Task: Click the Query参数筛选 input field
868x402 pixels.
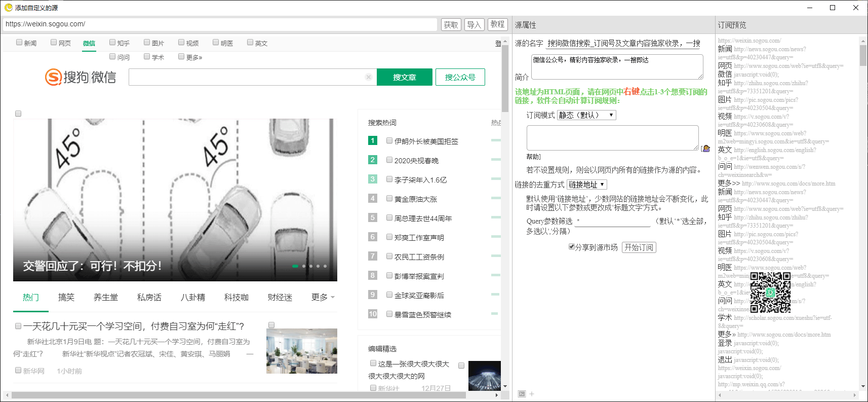Action: (x=613, y=222)
